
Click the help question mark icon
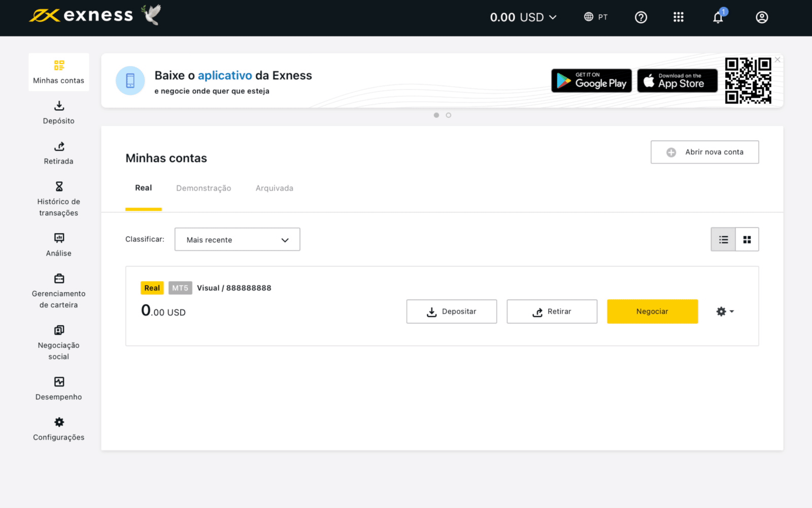(641, 18)
